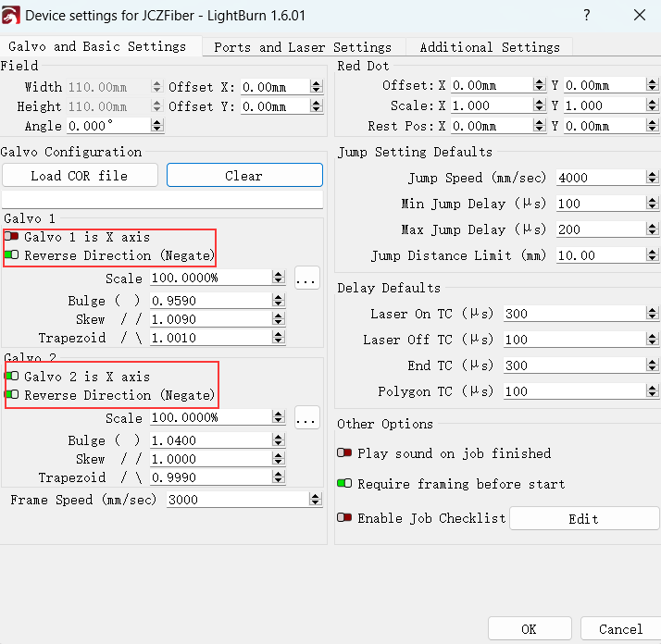
Task: Click spinner arrows of Field Angle
Action: 157,126
